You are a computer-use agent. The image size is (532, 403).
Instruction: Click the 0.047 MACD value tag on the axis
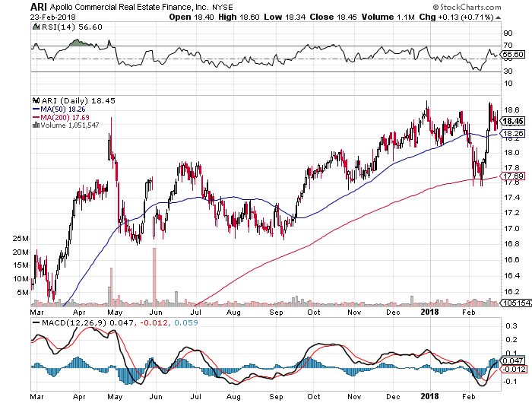click(513, 361)
